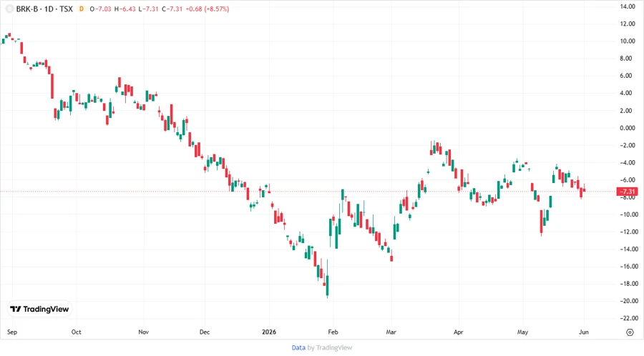644x356 pixels.
Task: Click the 0.000 price axis label
Action: (x=628, y=128)
